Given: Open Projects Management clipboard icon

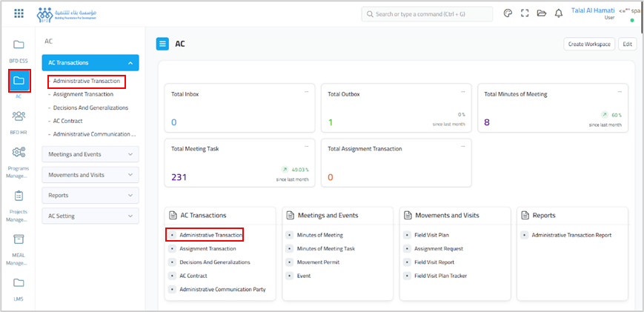Looking at the screenshot, I should point(19,196).
